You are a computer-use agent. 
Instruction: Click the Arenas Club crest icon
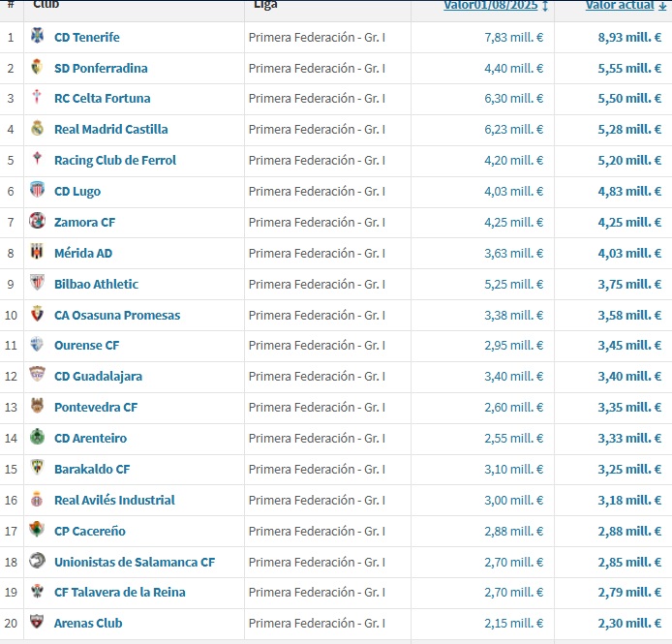coord(37,623)
